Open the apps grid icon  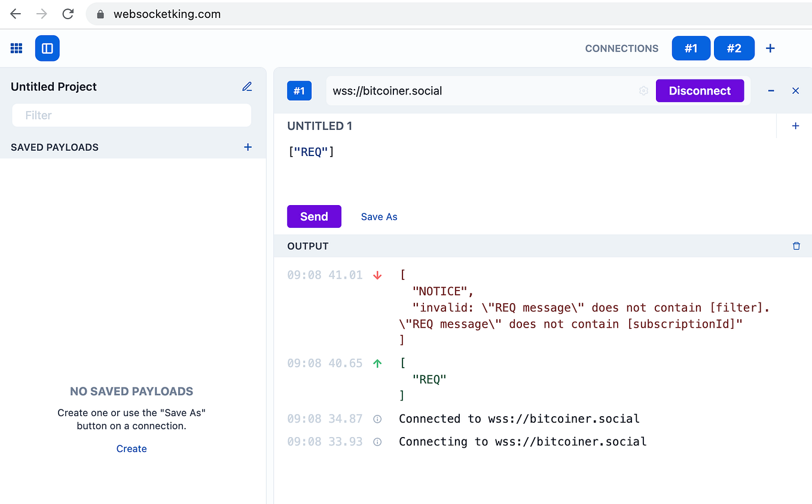tap(16, 48)
